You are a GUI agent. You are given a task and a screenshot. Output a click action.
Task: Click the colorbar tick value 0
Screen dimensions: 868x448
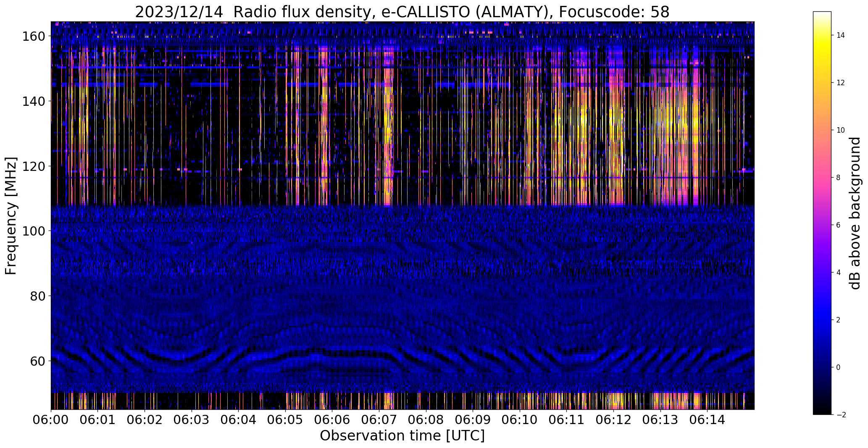coord(839,367)
